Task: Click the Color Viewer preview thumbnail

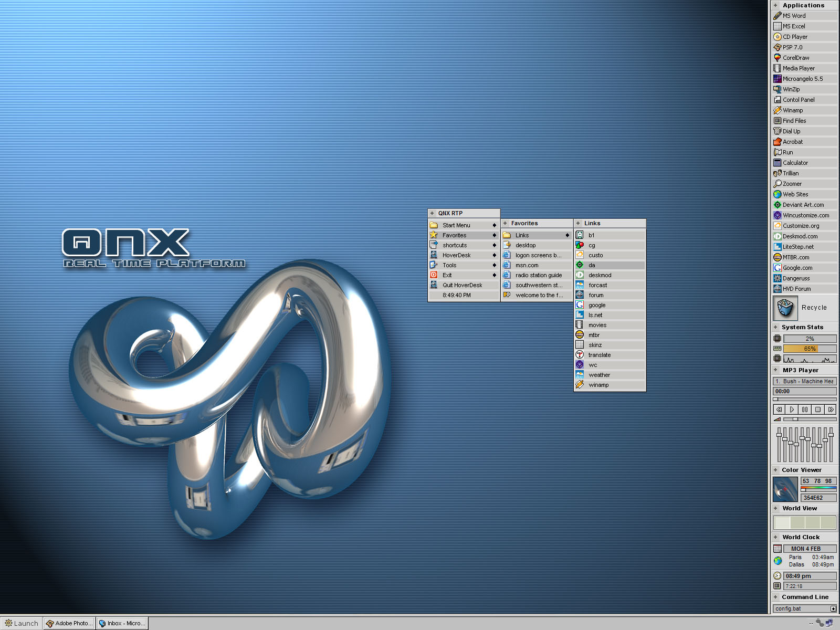Action: 785,489
